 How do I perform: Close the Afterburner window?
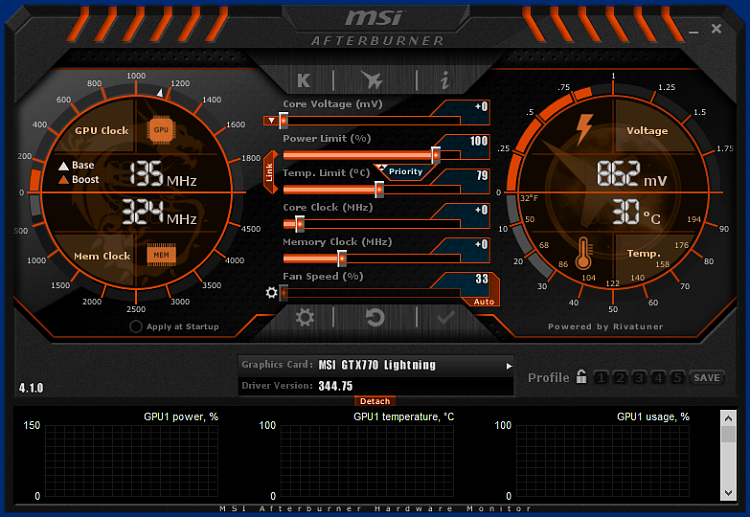pyautogui.click(x=716, y=29)
